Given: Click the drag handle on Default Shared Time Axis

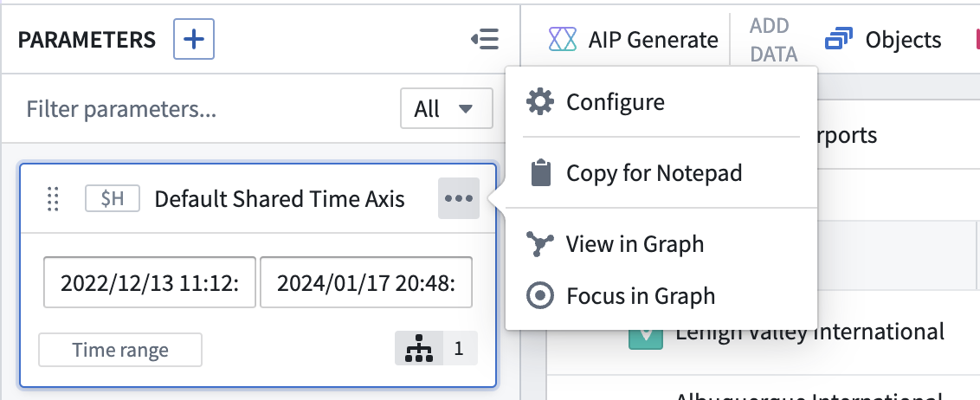Looking at the screenshot, I should (53, 199).
